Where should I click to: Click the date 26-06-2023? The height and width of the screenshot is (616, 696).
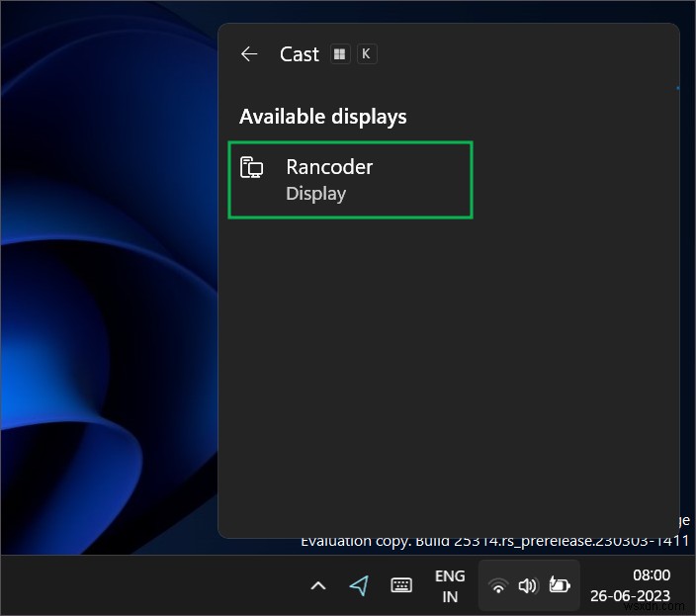(x=630, y=595)
